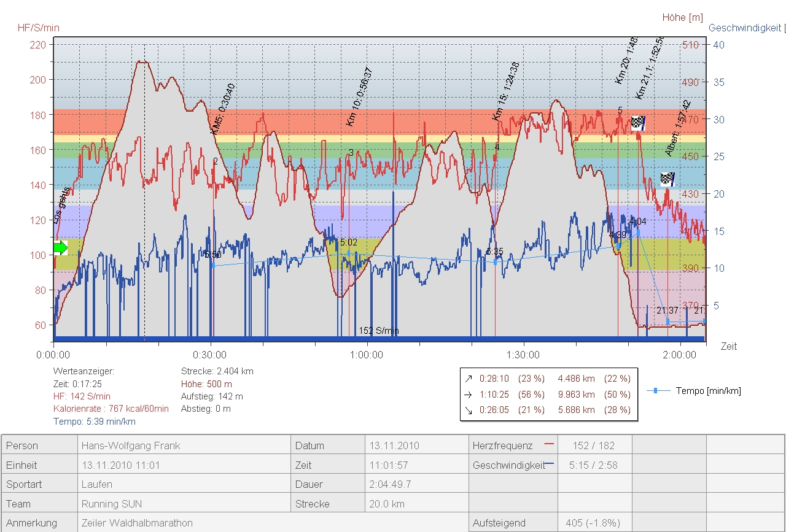Click the Km 10: 0:56:37 lap label
Image resolution: width=786 pixels, height=532 pixels.
[x=359, y=97]
